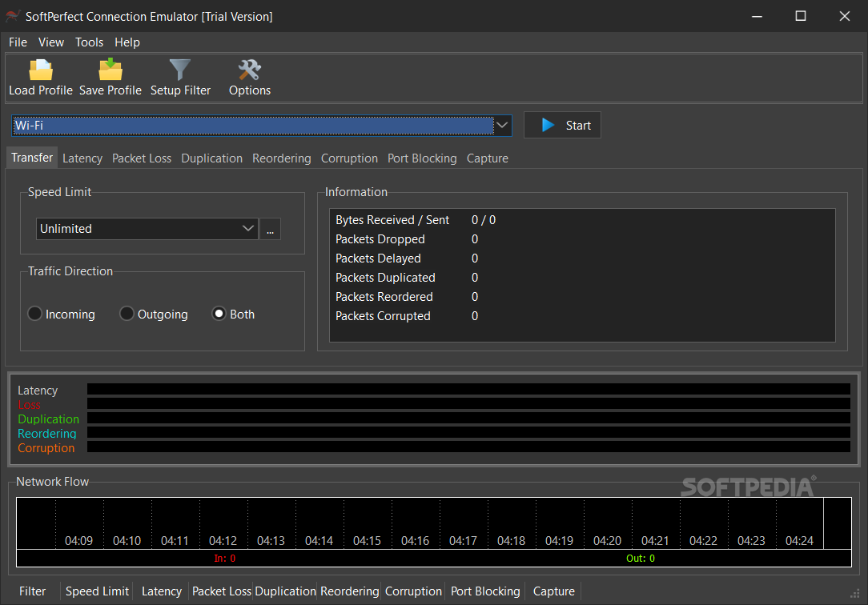Expand the Wi-Fi adapter dropdown arrow
868x605 pixels.
point(502,125)
